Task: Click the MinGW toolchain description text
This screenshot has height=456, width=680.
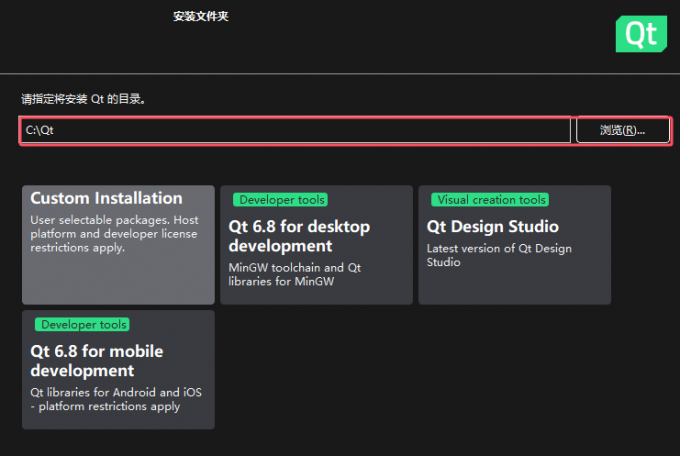Action: tap(293, 275)
